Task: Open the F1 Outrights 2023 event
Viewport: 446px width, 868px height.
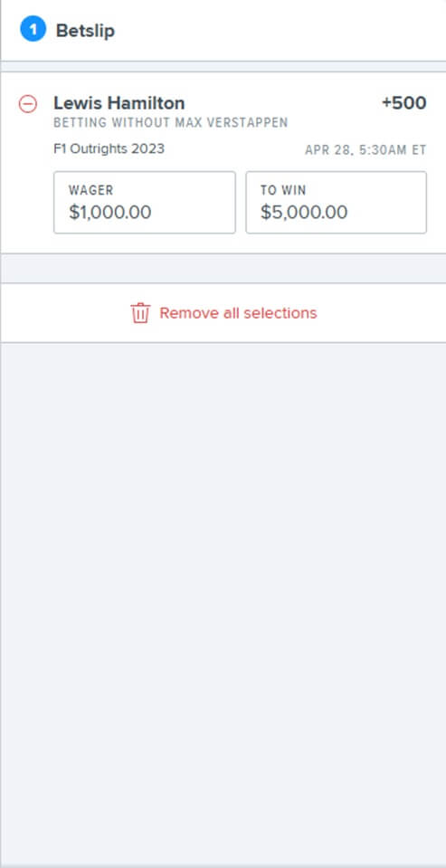Action: click(x=109, y=149)
